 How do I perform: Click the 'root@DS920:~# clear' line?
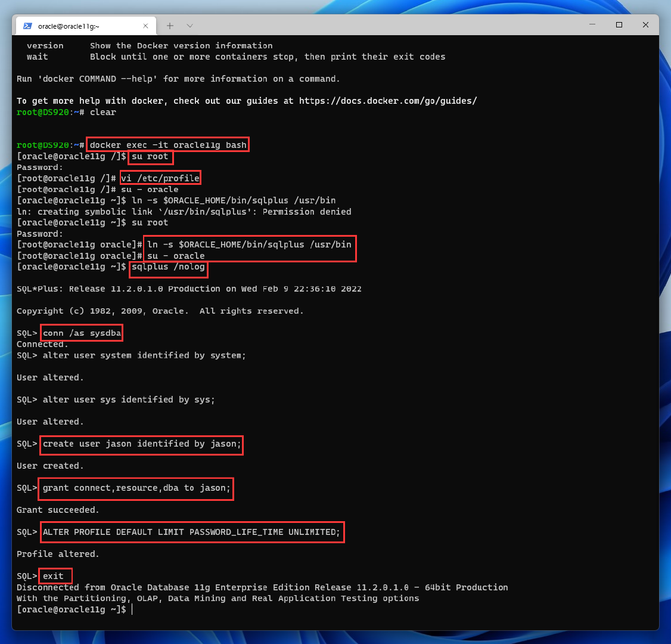click(x=66, y=112)
